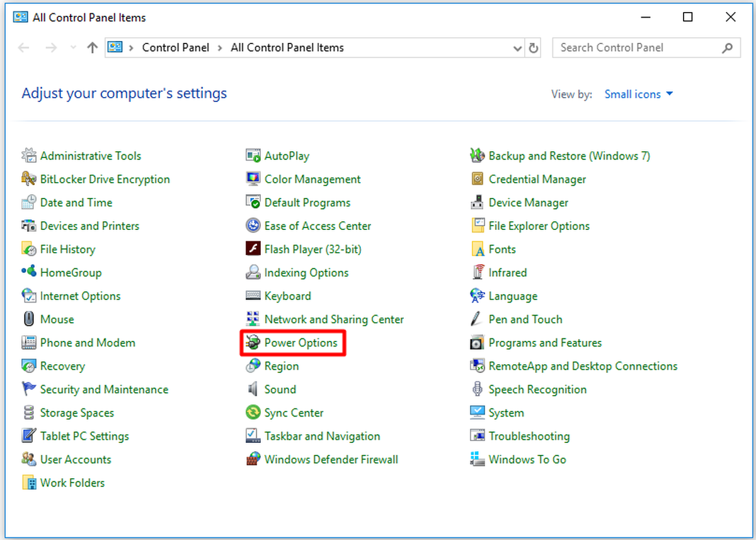The height and width of the screenshot is (540, 756).
Task: Click the Fonts icon
Action: tap(477, 249)
